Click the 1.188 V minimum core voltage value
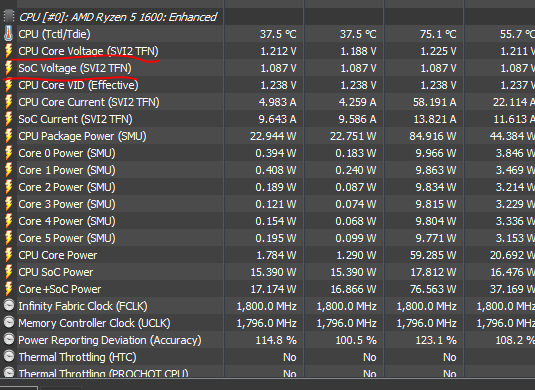The height and width of the screenshot is (390, 535). [x=358, y=51]
